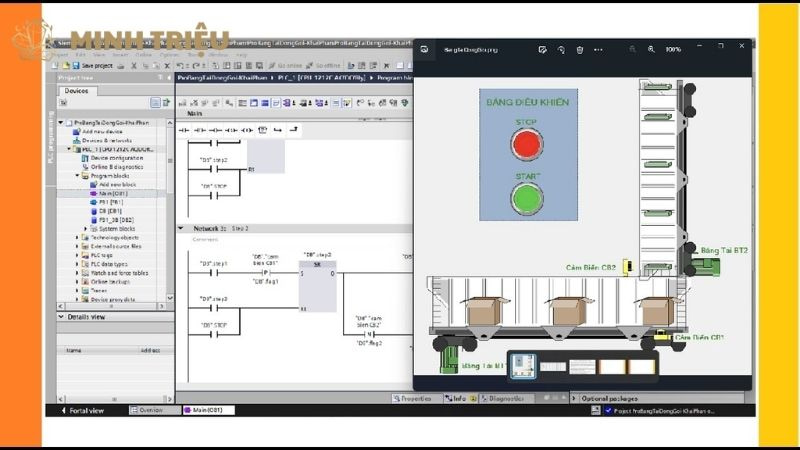
Task: Click the edit image icon in photo viewer
Action: click(542, 49)
